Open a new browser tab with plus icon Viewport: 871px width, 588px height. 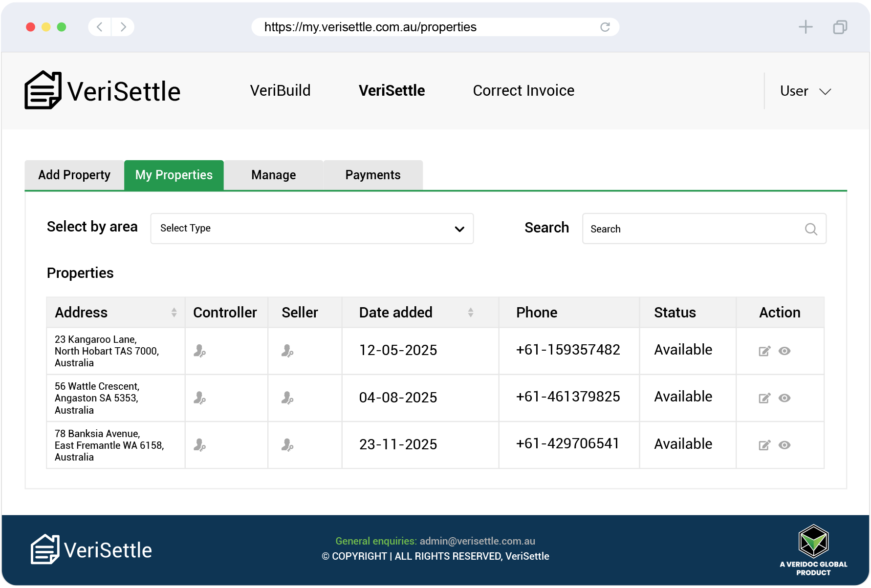point(806,27)
